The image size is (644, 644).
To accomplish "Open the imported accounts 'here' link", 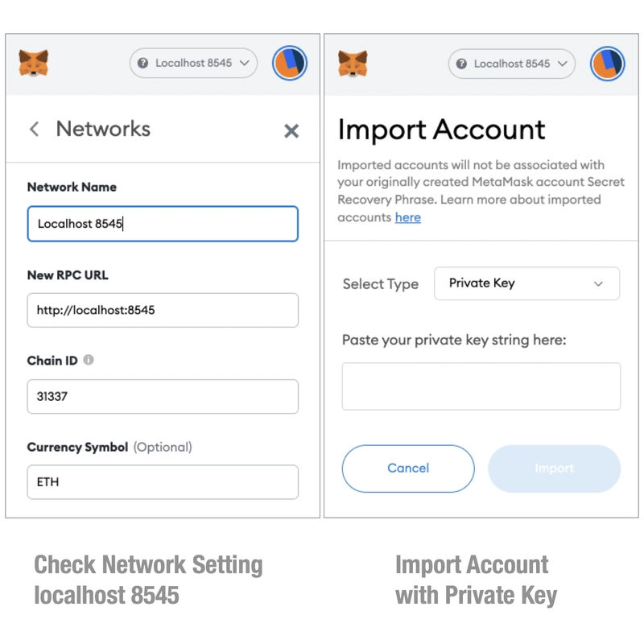I will [x=408, y=217].
